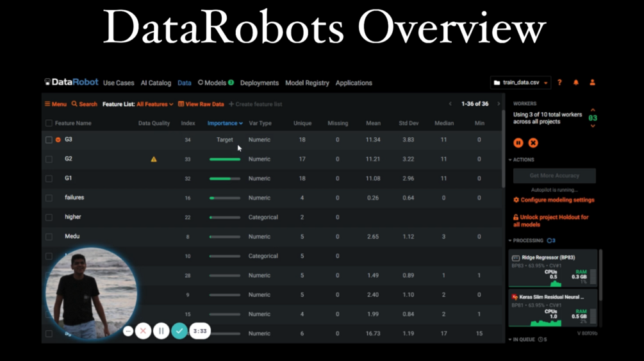Open the Applications tab

(354, 83)
